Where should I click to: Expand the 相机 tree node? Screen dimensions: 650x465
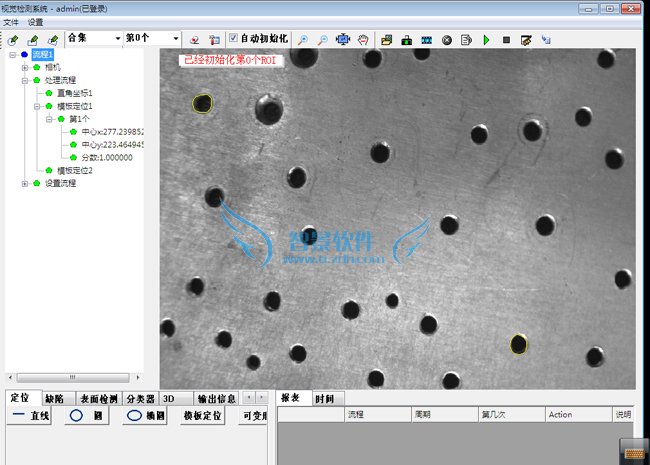tap(25, 67)
